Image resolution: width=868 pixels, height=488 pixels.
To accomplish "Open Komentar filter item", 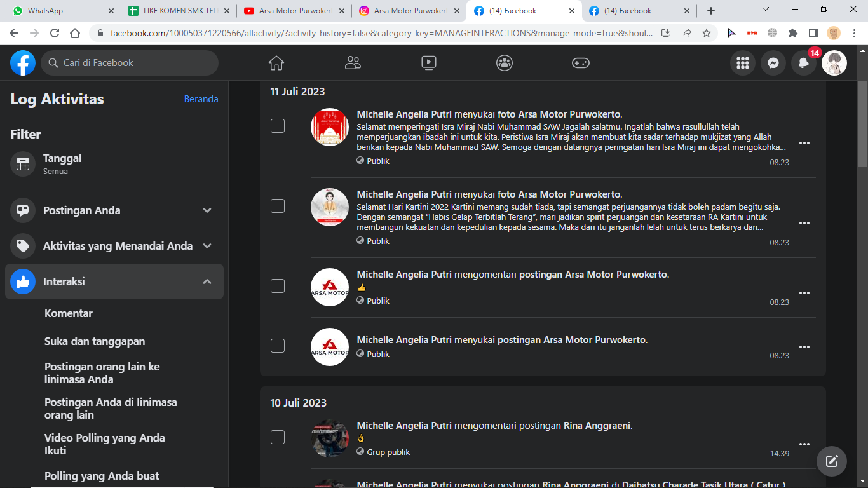I will [x=69, y=313].
